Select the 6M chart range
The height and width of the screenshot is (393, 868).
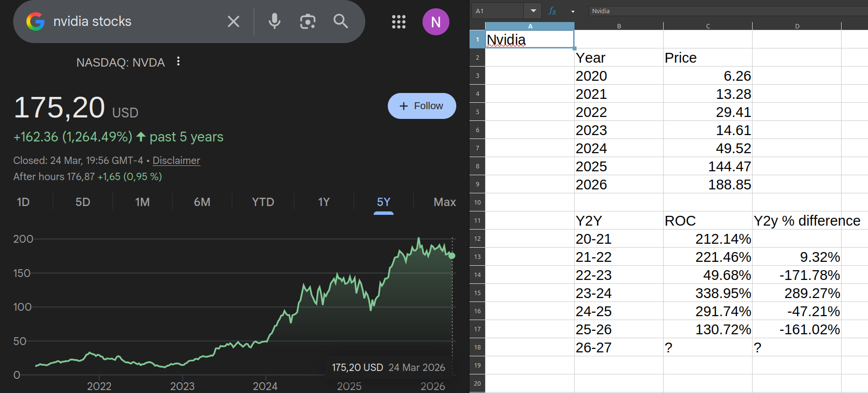tap(202, 202)
